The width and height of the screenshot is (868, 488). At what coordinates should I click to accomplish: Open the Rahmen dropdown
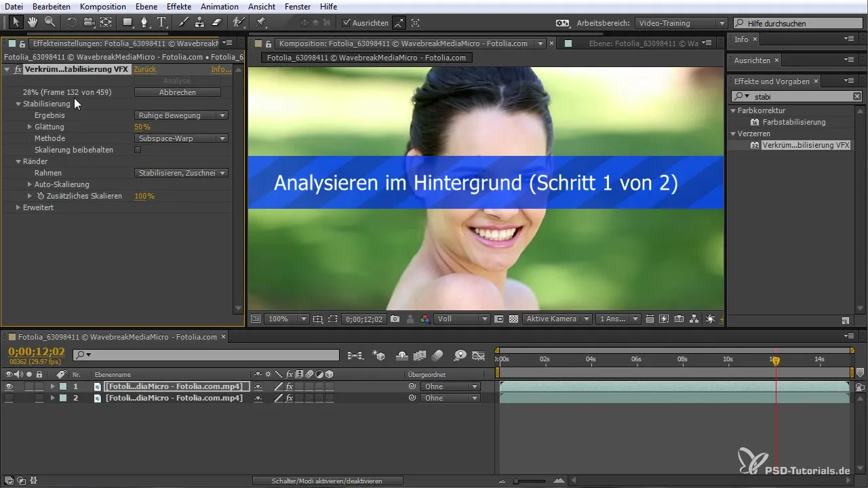pyautogui.click(x=181, y=173)
